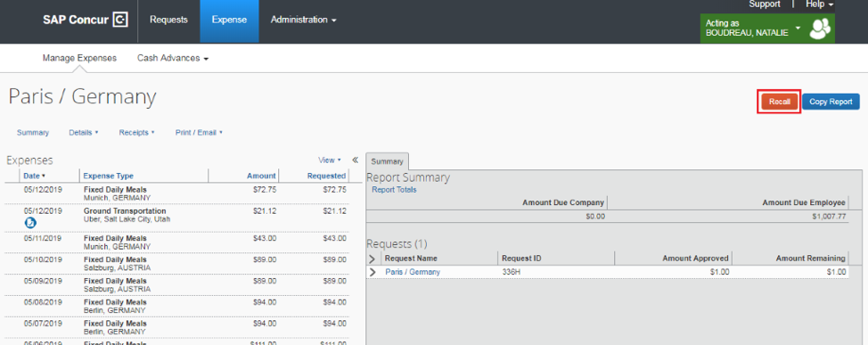Open the Report Totals link
Viewport: 868px width, 345px height.
click(x=394, y=190)
